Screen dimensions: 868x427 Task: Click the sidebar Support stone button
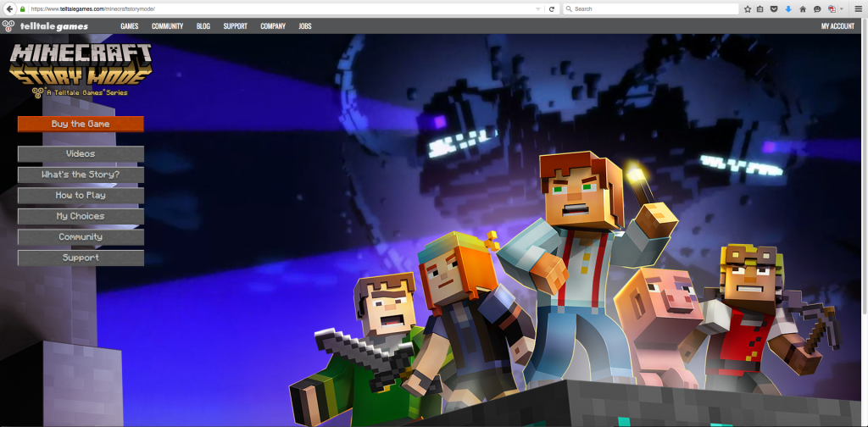81,258
